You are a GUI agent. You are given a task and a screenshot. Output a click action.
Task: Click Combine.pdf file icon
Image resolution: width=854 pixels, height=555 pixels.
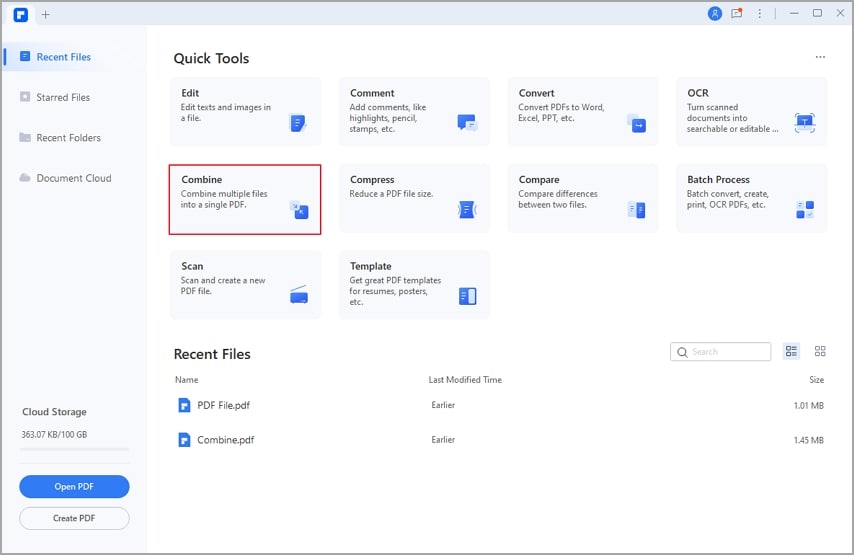tap(185, 440)
